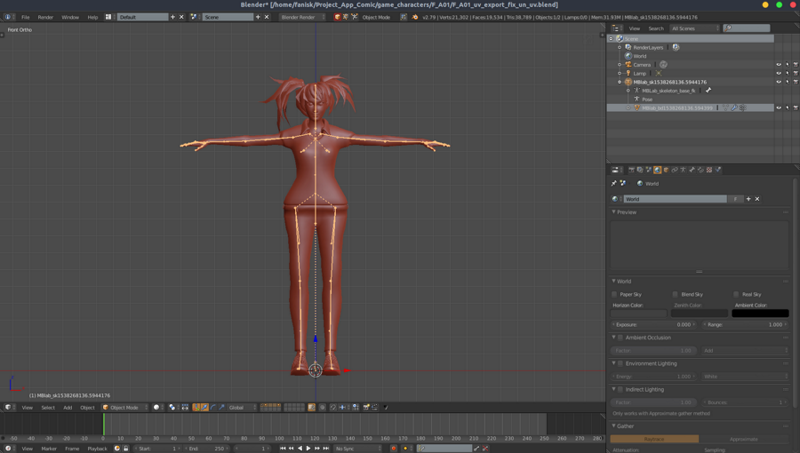
Task: Click the play animation button
Action: click(x=309, y=448)
